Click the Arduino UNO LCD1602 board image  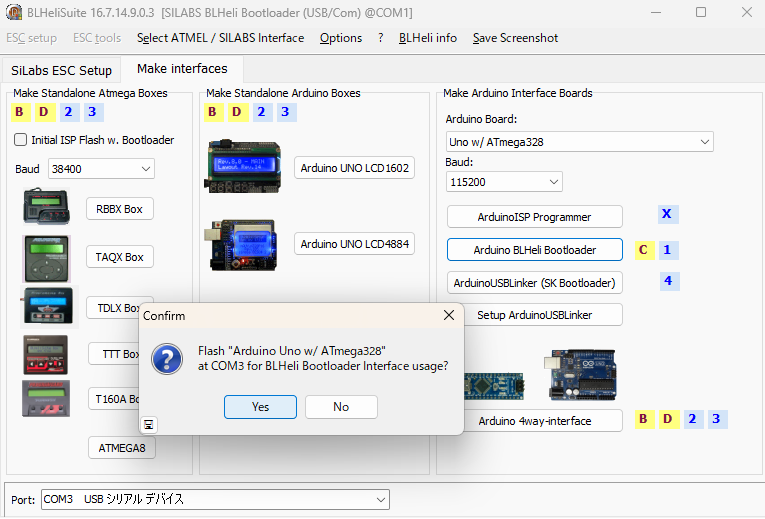click(243, 167)
